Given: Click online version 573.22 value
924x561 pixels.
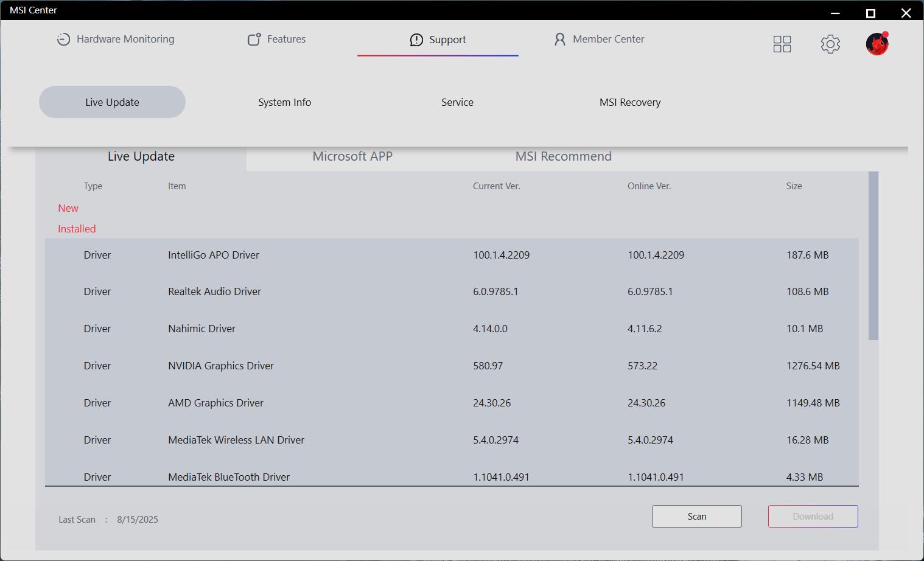Looking at the screenshot, I should pos(643,366).
